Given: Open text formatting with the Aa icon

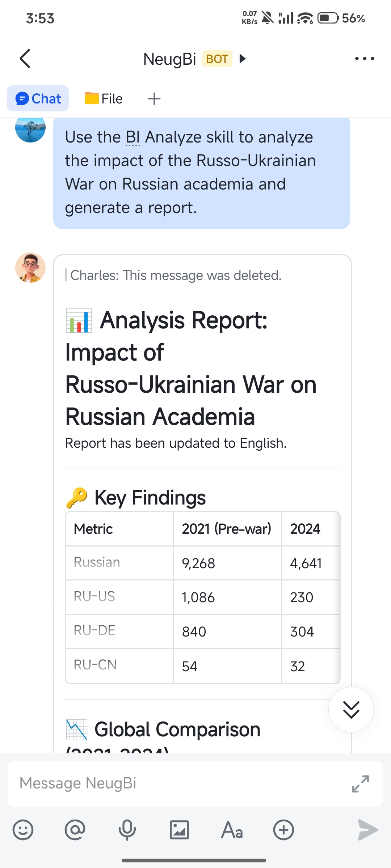Looking at the screenshot, I should click(232, 830).
